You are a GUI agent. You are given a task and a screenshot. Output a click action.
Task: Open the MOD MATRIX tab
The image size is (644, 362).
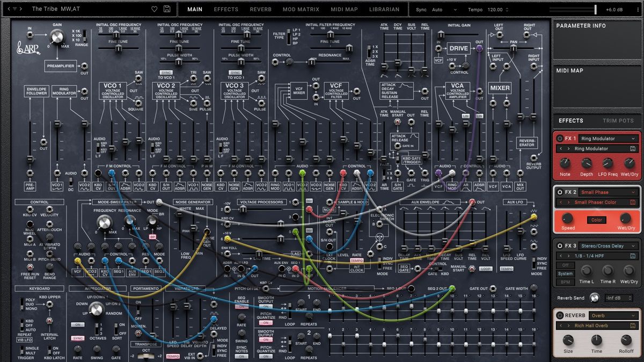tap(301, 10)
